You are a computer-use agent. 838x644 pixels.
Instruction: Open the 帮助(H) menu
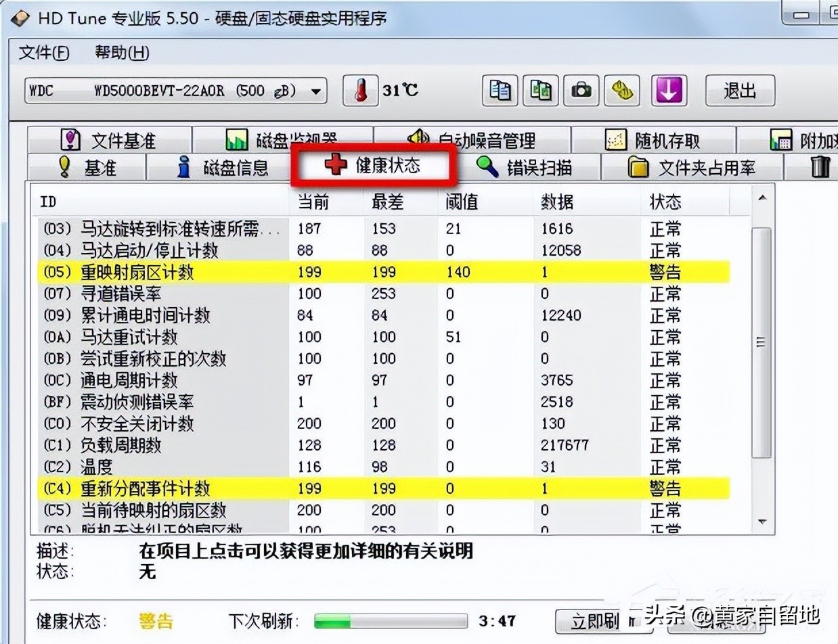click(119, 53)
